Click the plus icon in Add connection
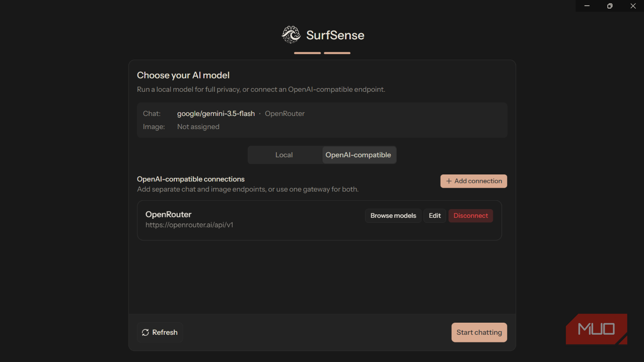The width and height of the screenshot is (644, 362). coord(449,182)
